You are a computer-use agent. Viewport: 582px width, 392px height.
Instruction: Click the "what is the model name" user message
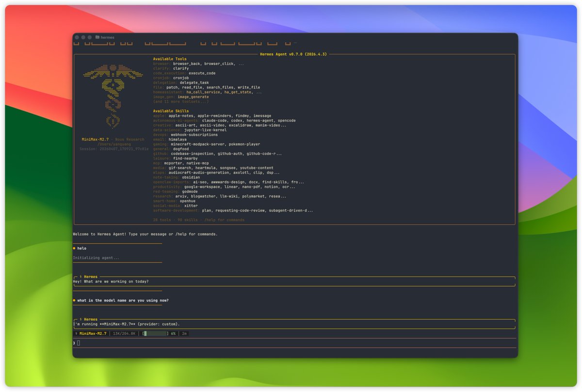[x=123, y=300]
